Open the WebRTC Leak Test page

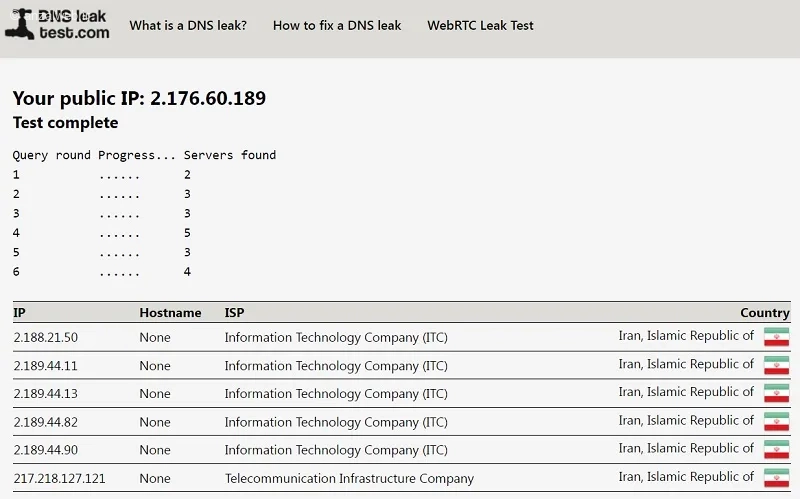point(480,26)
